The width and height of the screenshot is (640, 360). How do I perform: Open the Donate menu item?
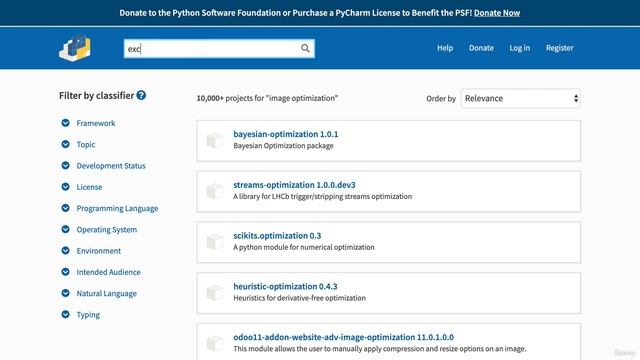[x=481, y=48]
